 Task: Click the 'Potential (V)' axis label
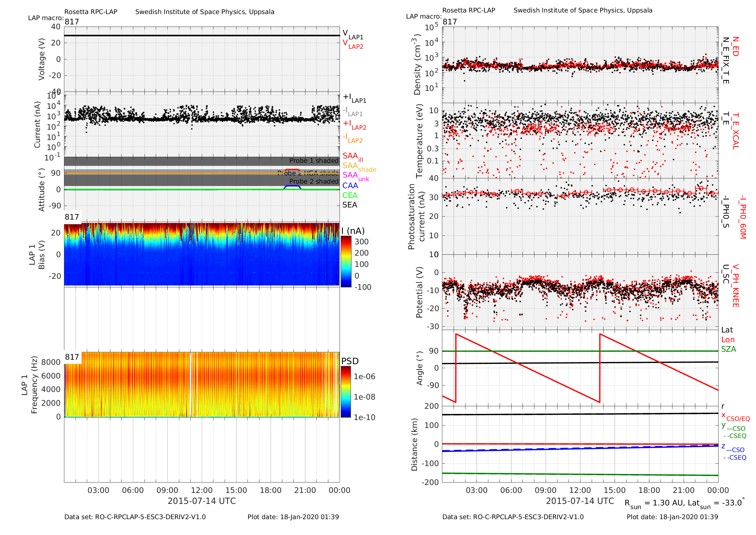(x=419, y=292)
